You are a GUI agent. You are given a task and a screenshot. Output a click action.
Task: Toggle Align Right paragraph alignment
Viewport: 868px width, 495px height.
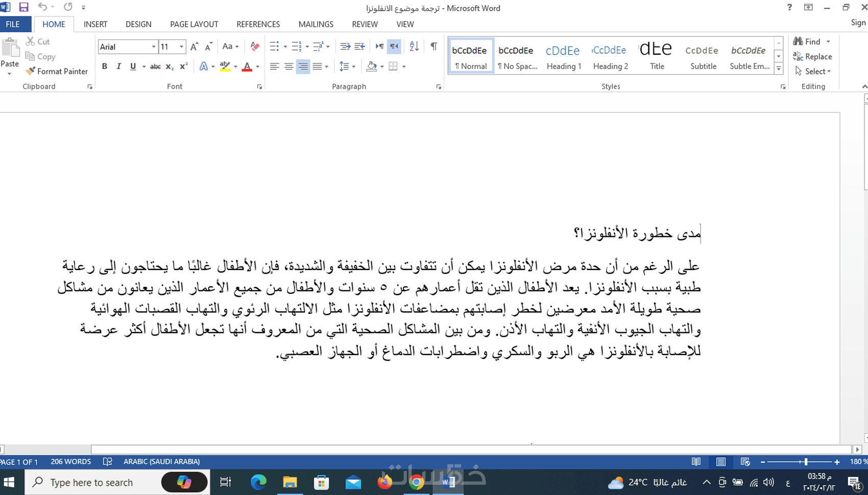coord(303,66)
